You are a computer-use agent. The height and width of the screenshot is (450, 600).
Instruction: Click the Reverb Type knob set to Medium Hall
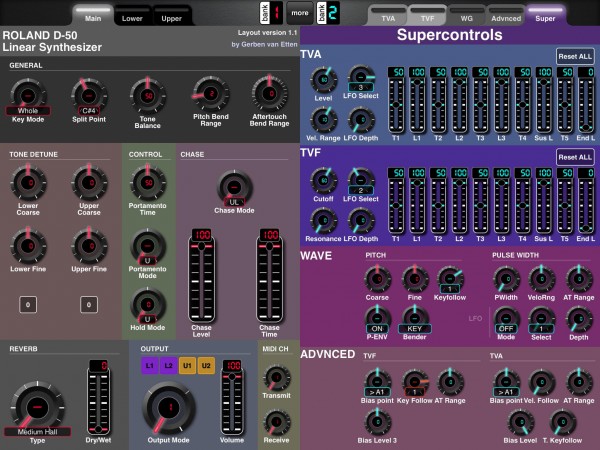pyautogui.click(x=38, y=408)
